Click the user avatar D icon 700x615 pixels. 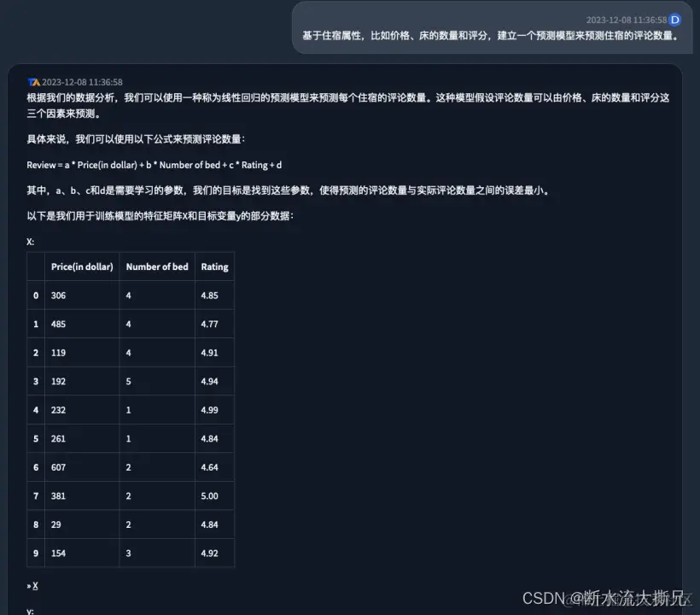pos(675,20)
